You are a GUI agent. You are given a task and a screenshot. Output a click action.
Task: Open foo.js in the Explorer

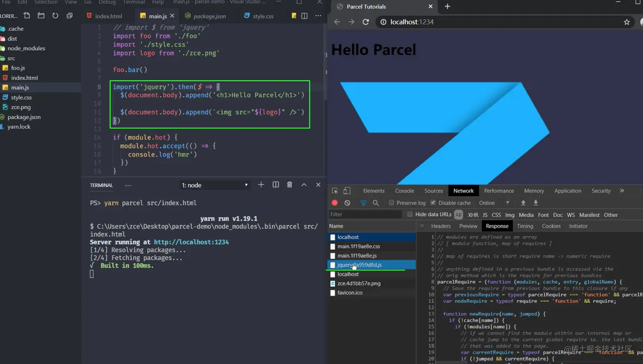click(x=18, y=68)
